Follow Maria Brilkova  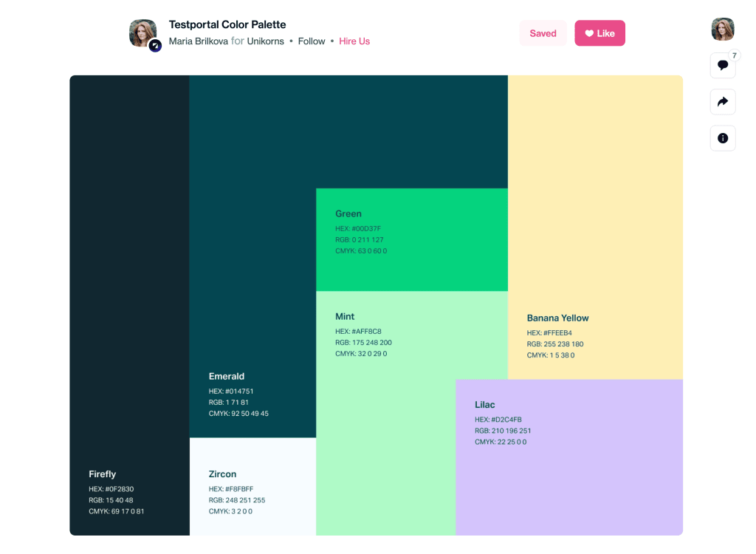312,41
